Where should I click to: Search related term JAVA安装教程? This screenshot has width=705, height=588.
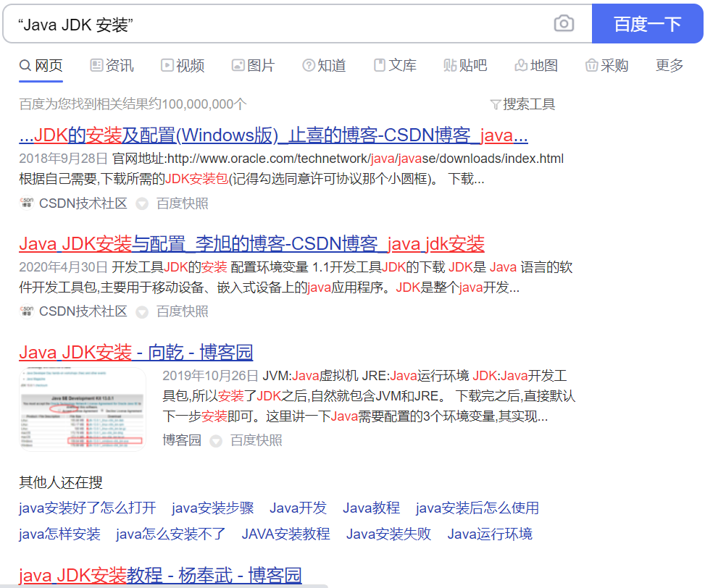pos(286,534)
